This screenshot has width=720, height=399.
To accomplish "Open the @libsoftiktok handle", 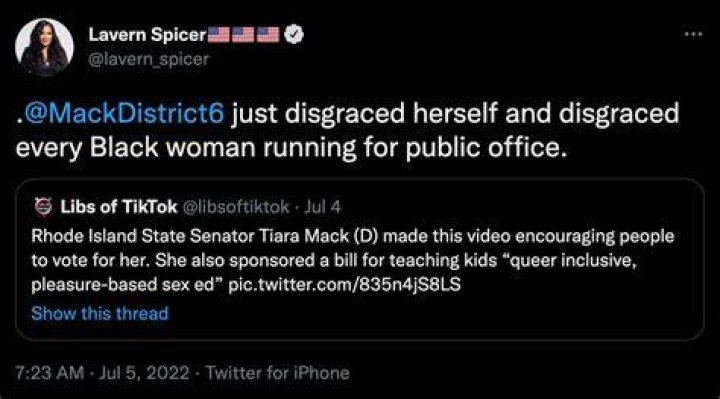I will click(x=236, y=207).
